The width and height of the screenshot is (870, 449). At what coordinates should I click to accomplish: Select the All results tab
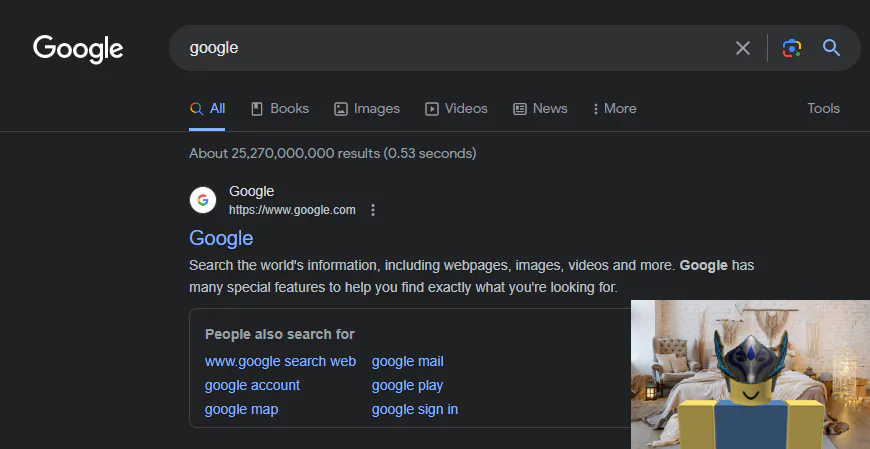[208, 108]
